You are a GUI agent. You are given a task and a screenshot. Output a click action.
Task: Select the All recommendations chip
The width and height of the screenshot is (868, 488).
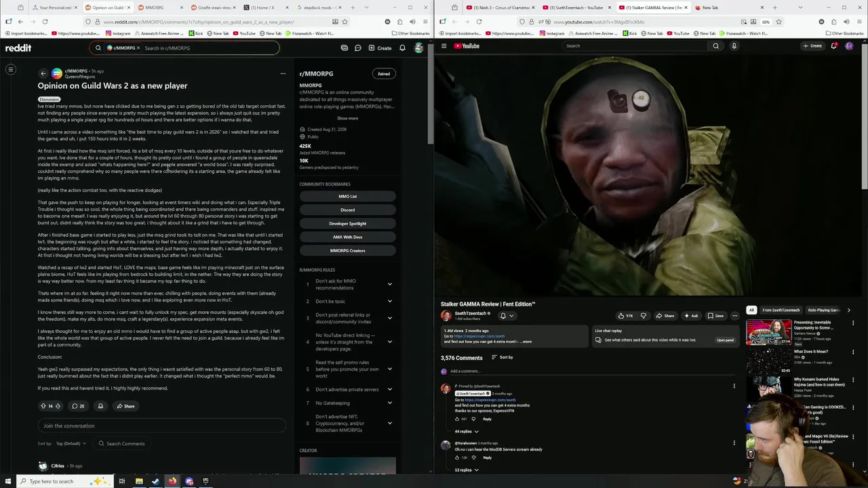(x=751, y=310)
